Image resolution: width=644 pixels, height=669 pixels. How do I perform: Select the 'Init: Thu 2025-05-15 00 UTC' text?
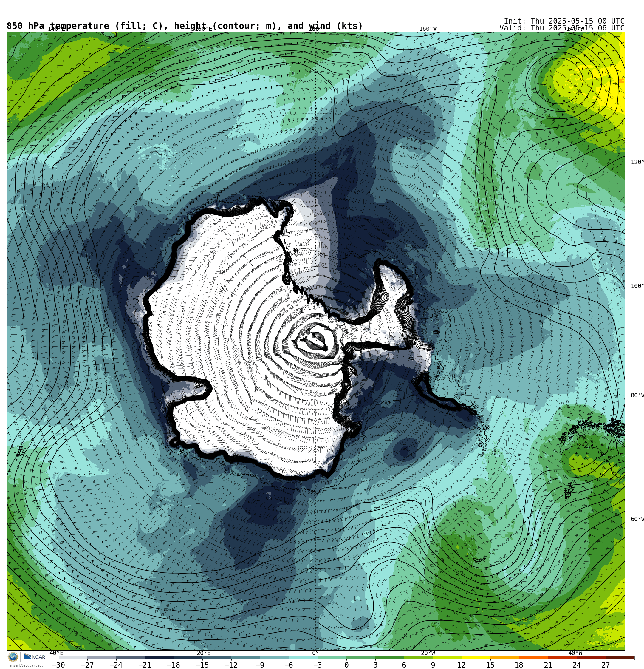click(x=564, y=21)
